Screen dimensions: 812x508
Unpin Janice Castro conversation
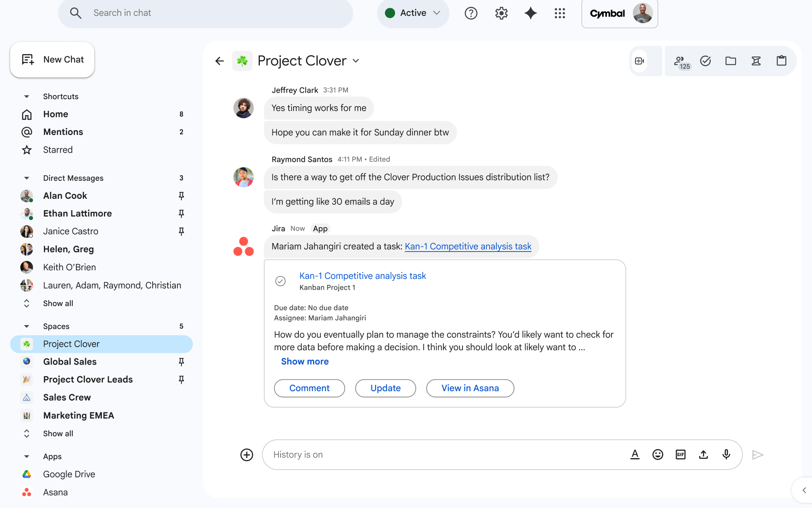[181, 232]
